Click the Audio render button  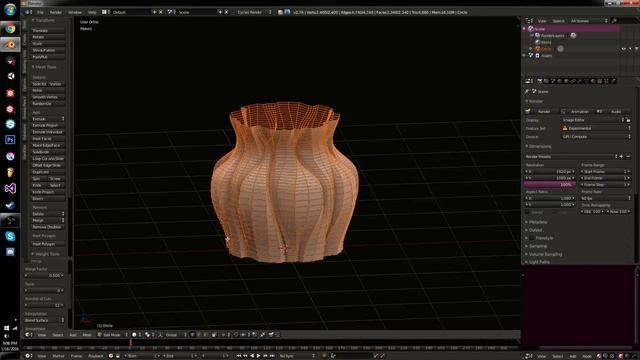pos(614,111)
